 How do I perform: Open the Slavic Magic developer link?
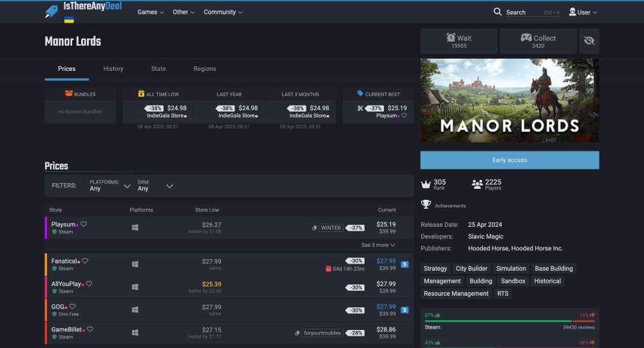pyautogui.click(x=486, y=237)
